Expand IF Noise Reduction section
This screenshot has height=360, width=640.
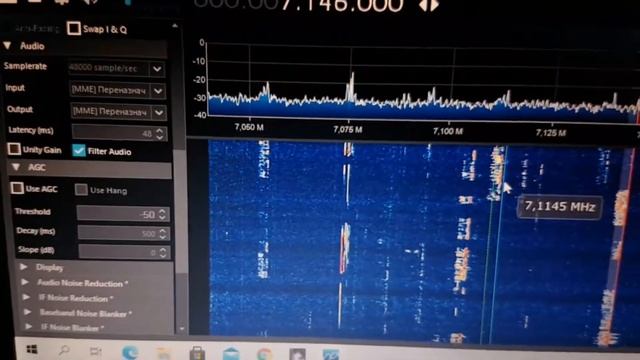point(26,297)
